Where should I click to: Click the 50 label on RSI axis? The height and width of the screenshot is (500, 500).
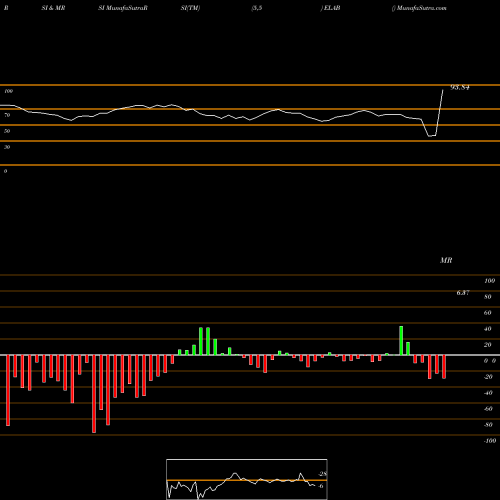7,131
